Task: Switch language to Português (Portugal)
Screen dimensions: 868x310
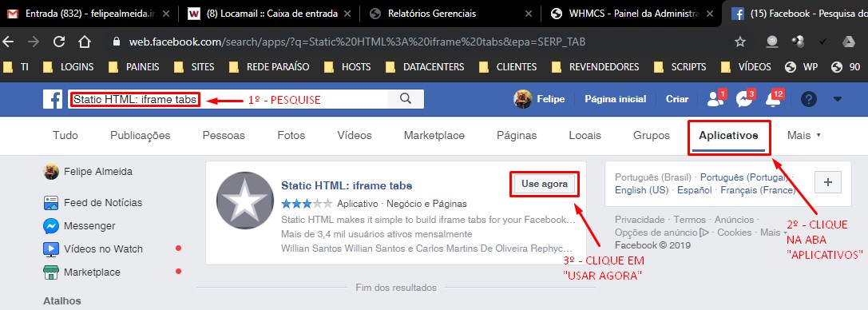Action: pos(744,177)
